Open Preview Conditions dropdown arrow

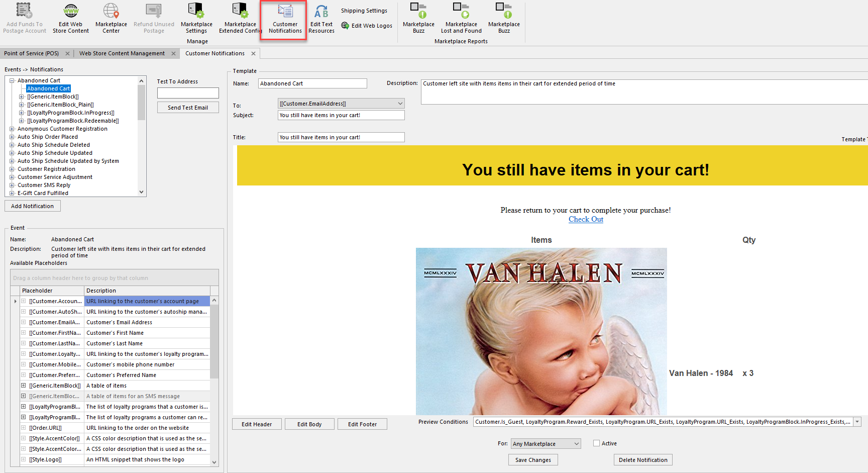857,422
